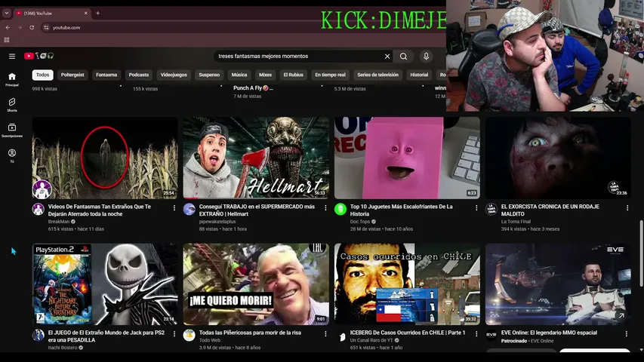The height and width of the screenshot is (362, 644).
Task: Open the Tú profile sidebar item
Action: click(x=12, y=155)
